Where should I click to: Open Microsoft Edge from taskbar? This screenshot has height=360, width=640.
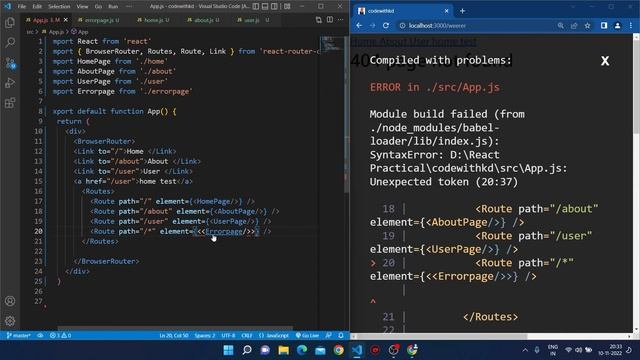302,350
